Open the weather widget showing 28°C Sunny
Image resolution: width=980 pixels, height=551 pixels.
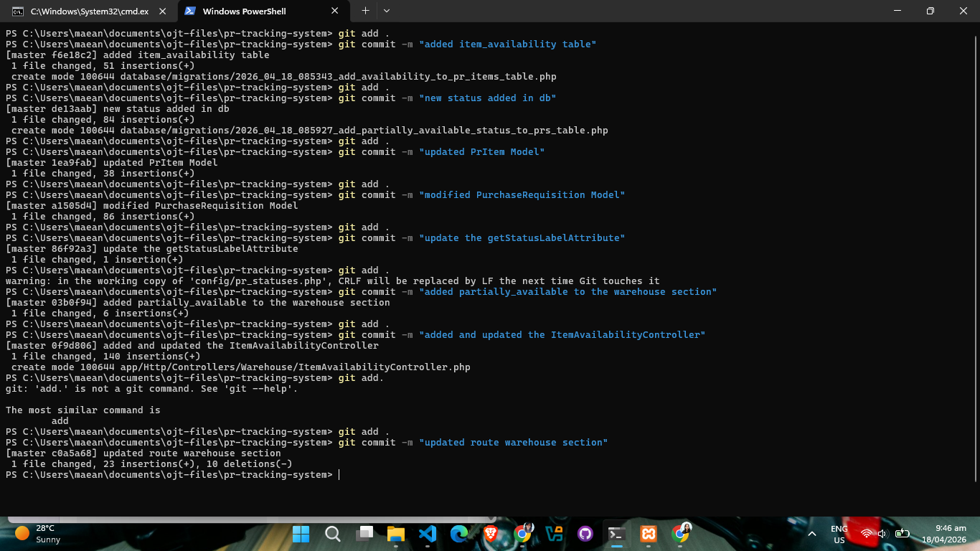point(39,534)
